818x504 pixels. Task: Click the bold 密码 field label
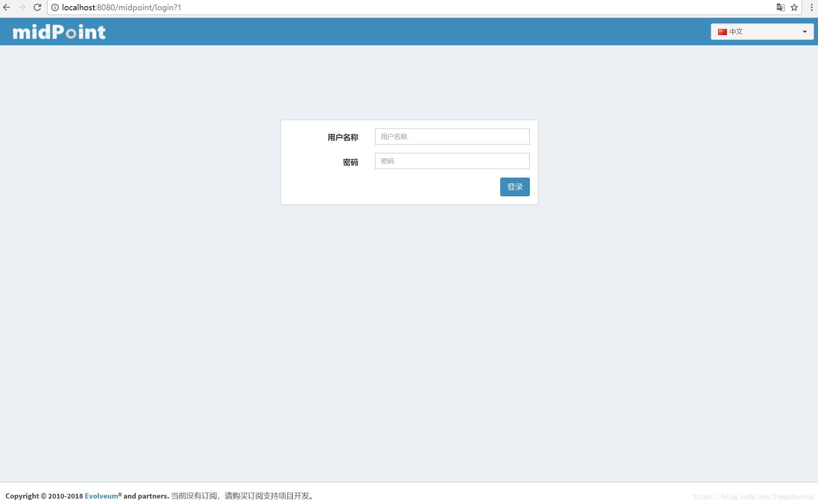pos(350,162)
